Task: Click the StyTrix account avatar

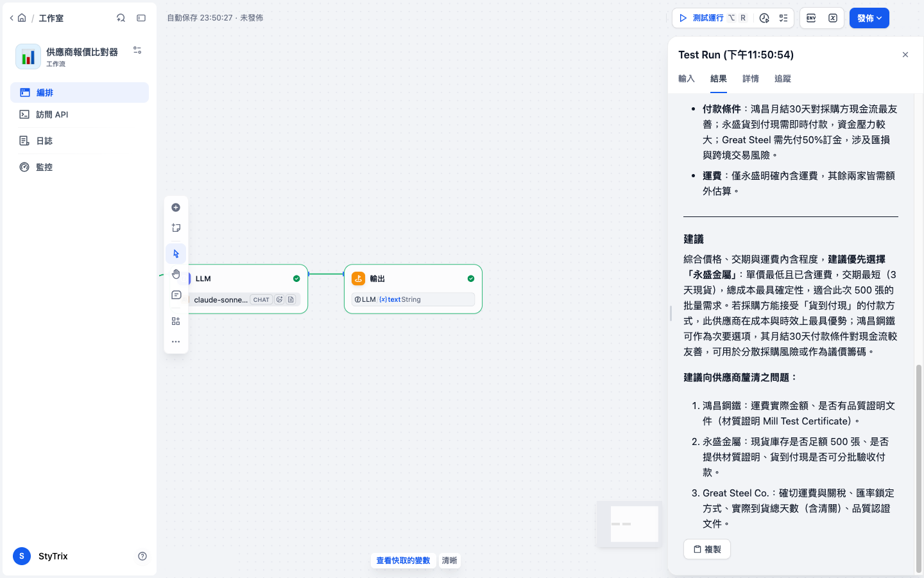Action: click(x=22, y=556)
